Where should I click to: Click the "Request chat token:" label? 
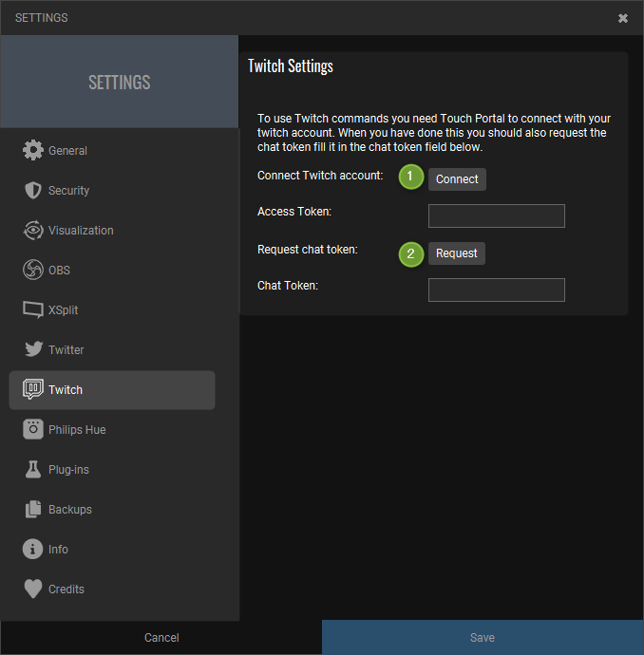pyautogui.click(x=308, y=250)
